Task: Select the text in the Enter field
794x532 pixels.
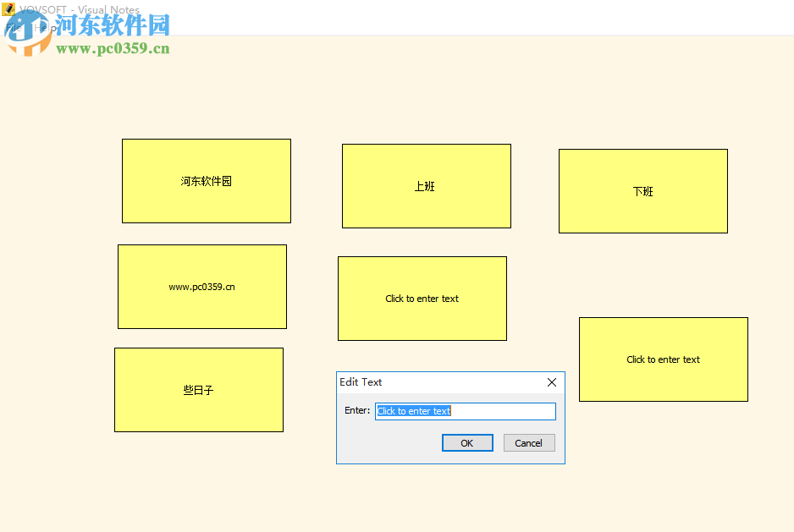Action: click(x=466, y=411)
